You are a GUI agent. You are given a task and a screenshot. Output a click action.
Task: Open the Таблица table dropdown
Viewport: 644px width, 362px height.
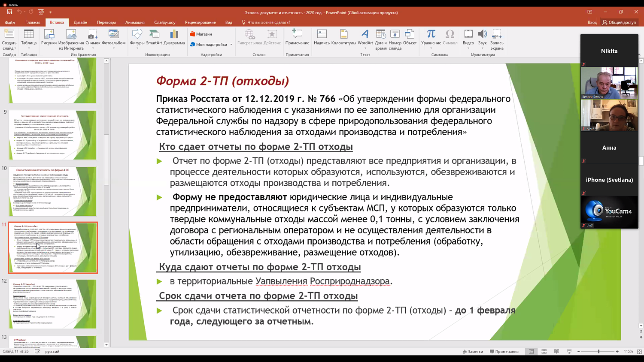pyautogui.click(x=29, y=48)
